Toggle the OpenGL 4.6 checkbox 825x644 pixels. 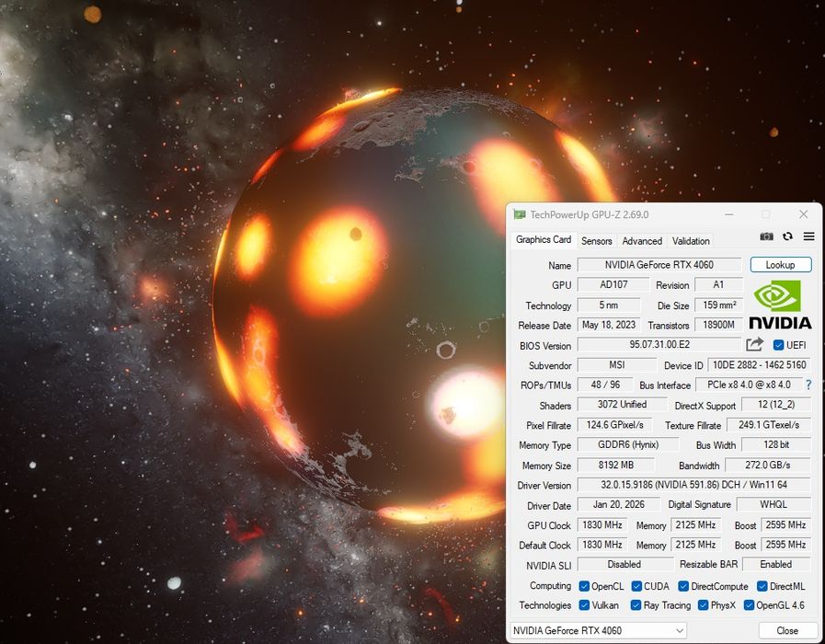click(749, 605)
